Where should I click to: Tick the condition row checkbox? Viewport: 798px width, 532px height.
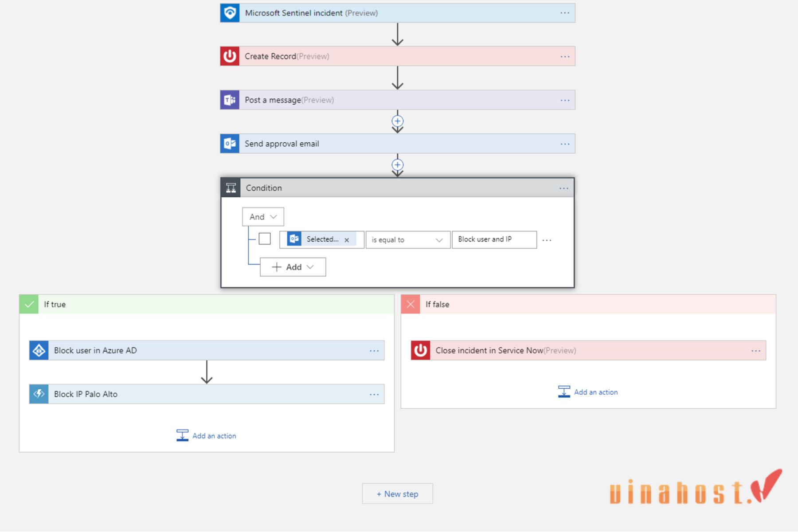point(265,239)
